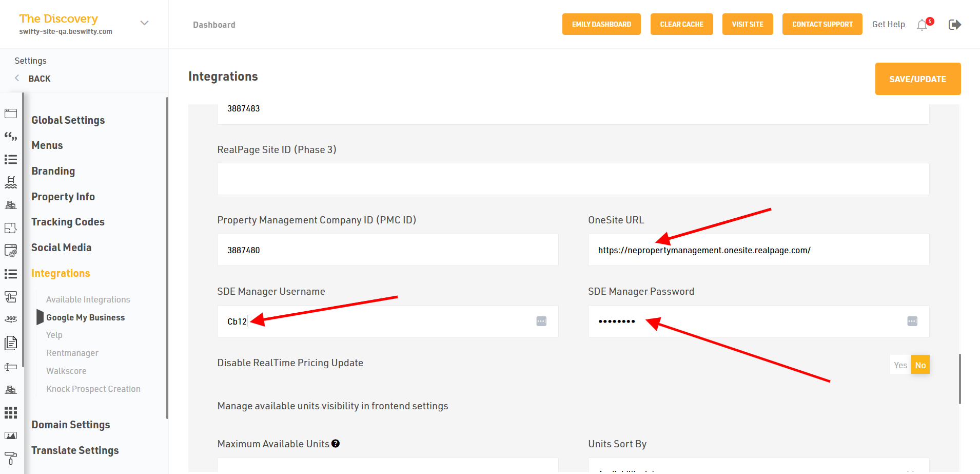Click the SAVE/UPDATE button
Image resolution: width=980 pixels, height=474 pixels.
pos(917,79)
